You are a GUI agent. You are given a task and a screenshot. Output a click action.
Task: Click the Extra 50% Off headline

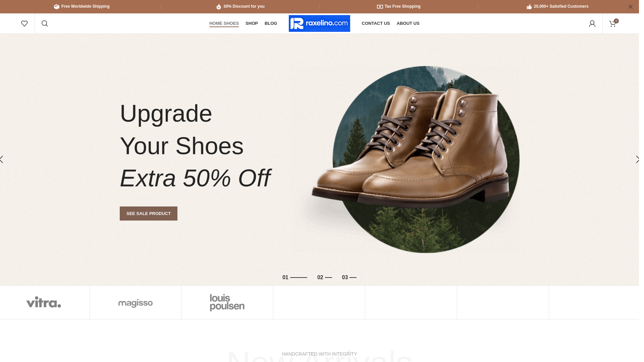point(195,178)
